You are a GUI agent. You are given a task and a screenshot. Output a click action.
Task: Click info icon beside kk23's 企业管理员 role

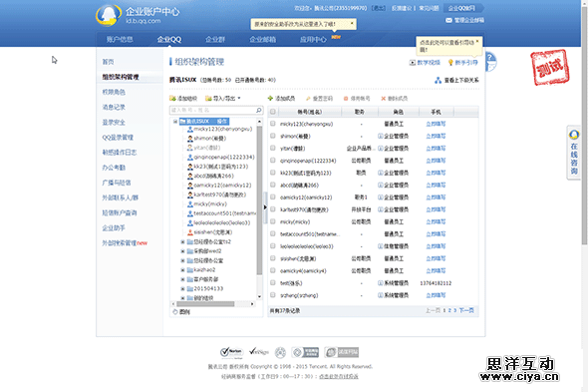(381, 173)
